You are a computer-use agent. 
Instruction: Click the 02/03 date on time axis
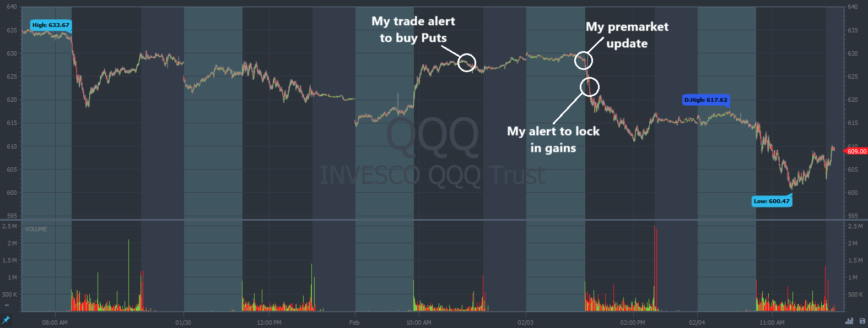tap(525, 322)
